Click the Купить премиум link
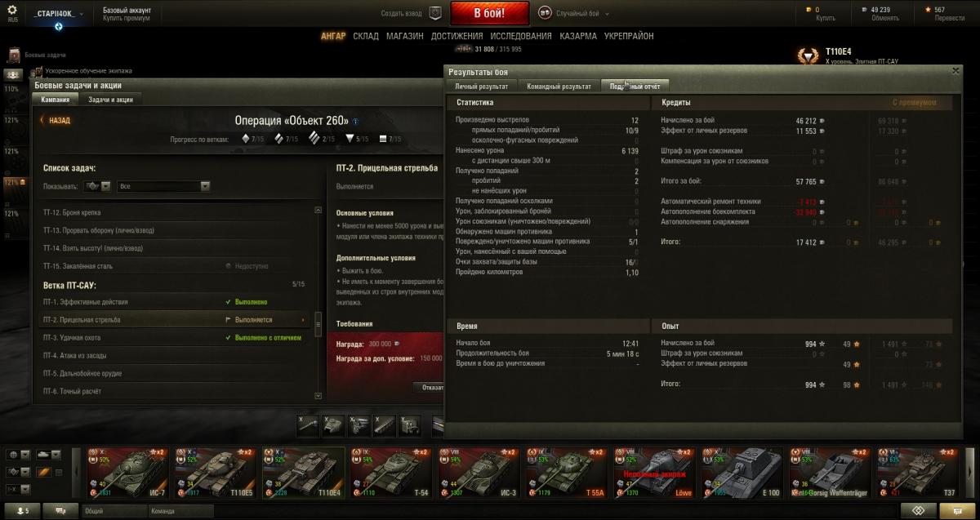 click(126, 19)
